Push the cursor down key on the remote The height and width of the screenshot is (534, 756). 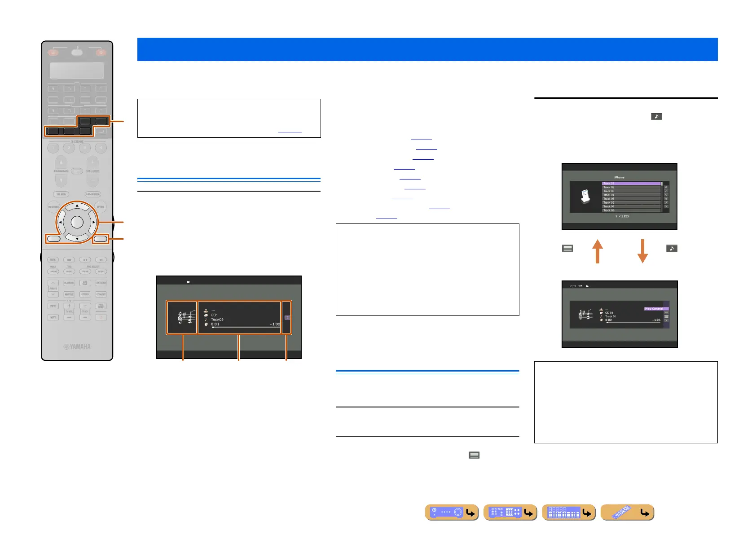click(x=77, y=239)
